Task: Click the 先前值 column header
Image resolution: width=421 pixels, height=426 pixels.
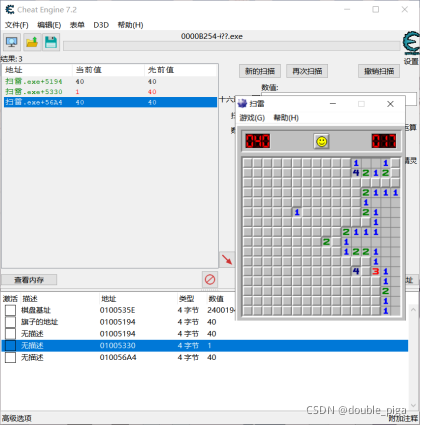Action: 180,70
